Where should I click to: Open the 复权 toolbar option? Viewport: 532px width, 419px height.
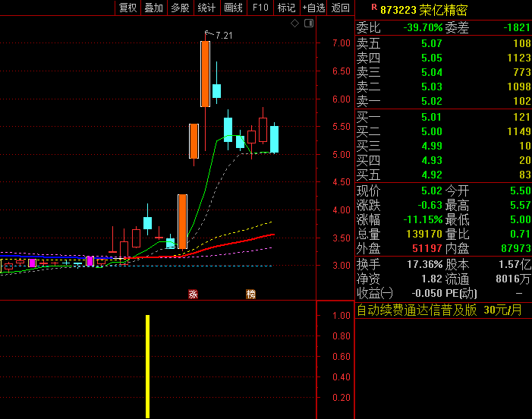(x=128, y=8)
